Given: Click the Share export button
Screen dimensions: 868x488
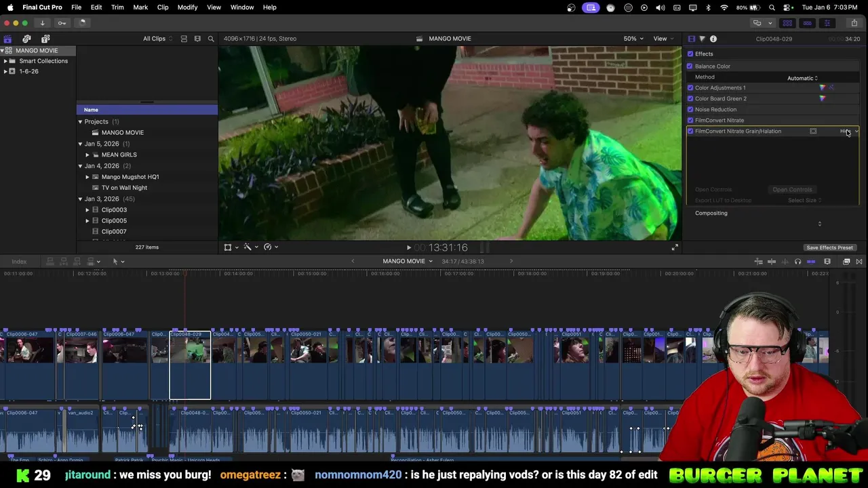Looking at the screenshot, I should pos(854,23).
